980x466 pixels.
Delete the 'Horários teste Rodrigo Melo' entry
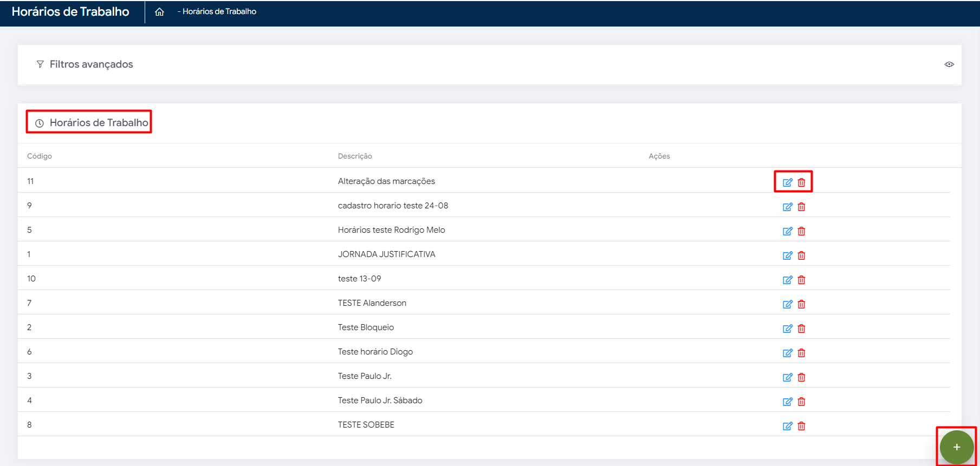tap(801, 231)
